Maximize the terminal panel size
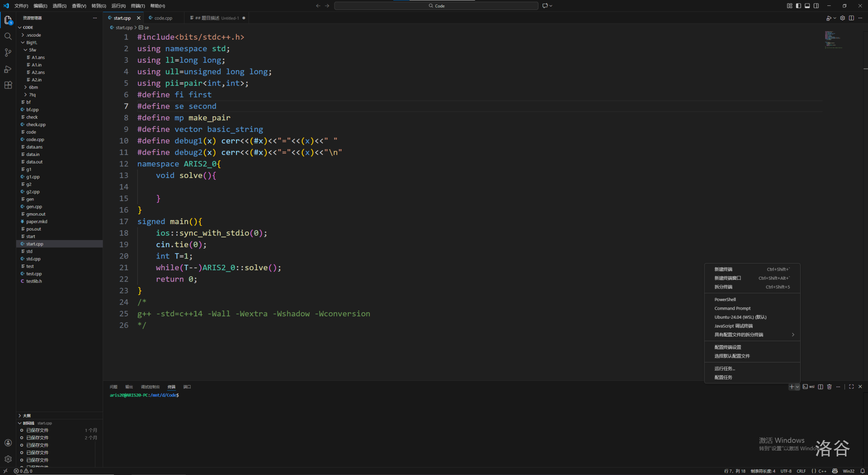This screenshot has height=475, width=868. (851, 387)
